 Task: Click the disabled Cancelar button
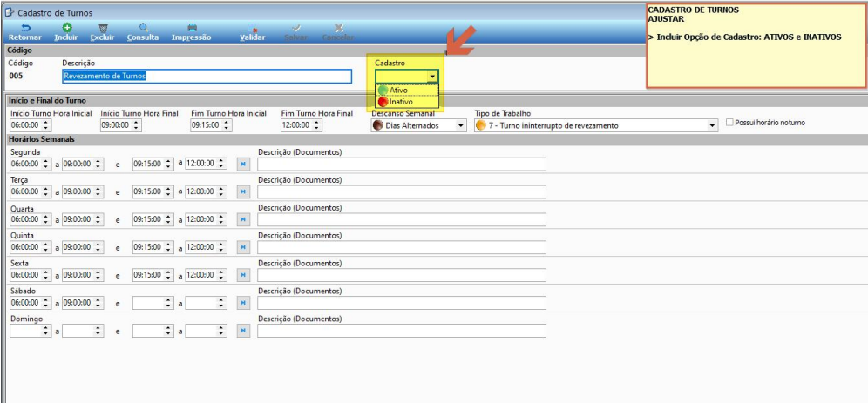click(x=337, y=32)
